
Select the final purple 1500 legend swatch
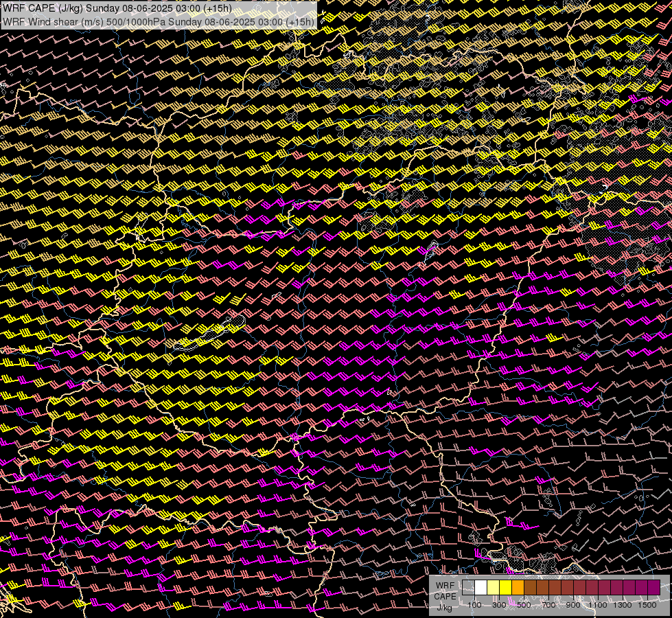[654, 588]
